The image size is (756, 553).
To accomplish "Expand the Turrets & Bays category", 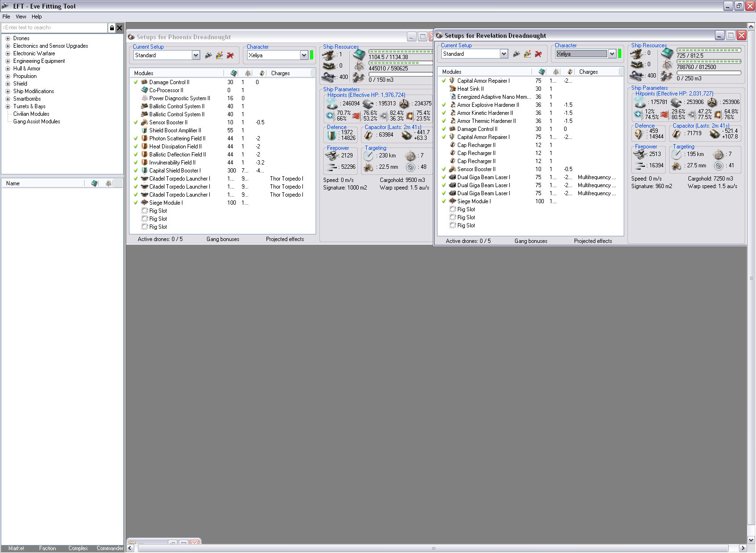I will 8,107.
